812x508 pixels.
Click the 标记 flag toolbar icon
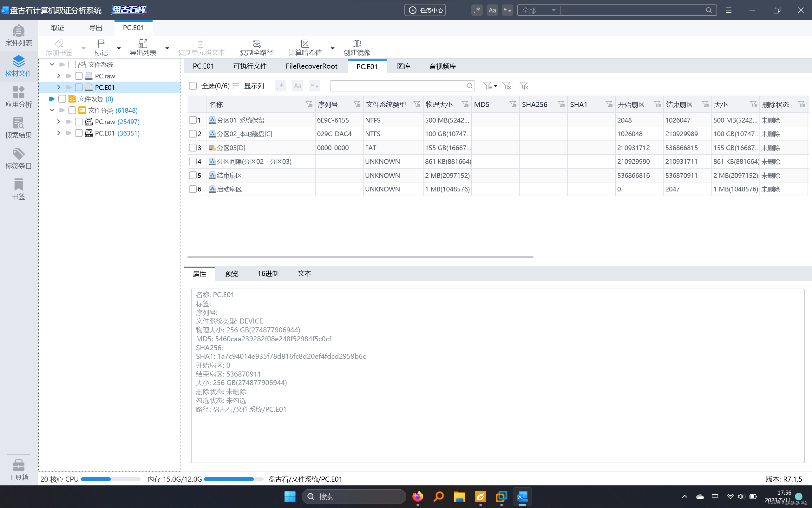click(101, 47)
